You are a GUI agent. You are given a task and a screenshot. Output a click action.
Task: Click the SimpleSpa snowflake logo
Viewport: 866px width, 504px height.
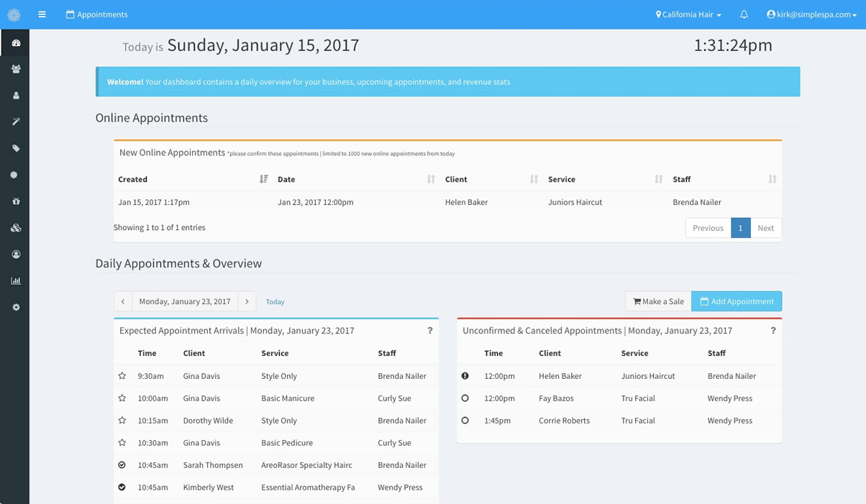pyautogui.click(x=14, y=14)
